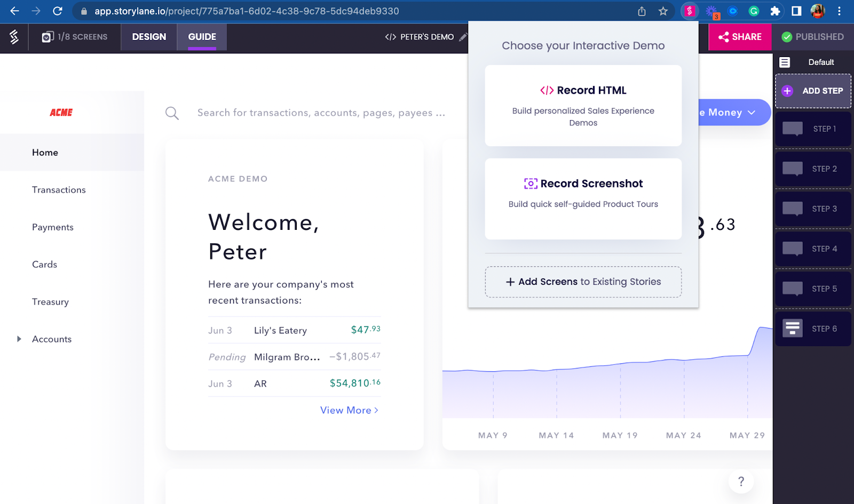
Task: Follow the View More link
Action: click(x=349, y=410)
